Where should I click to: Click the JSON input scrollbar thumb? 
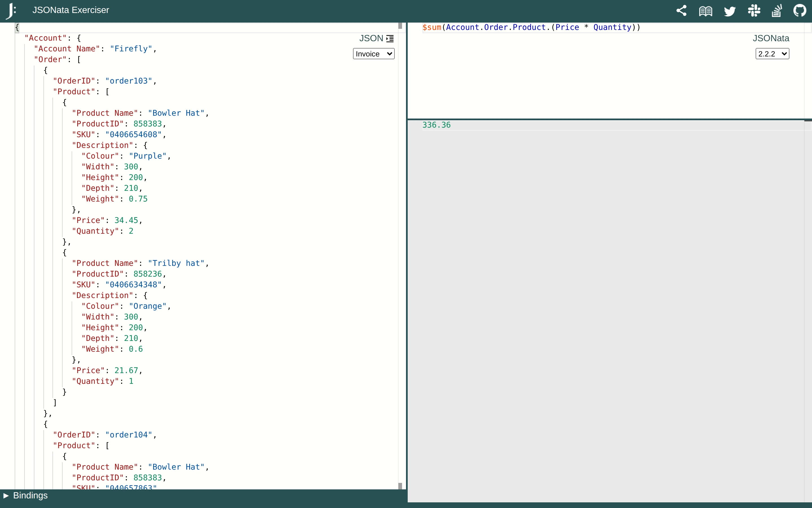tap(400, 26)
